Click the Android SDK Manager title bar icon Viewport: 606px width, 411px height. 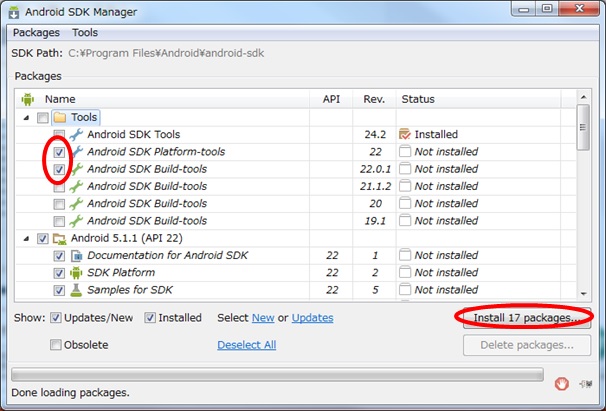point(14,12)
